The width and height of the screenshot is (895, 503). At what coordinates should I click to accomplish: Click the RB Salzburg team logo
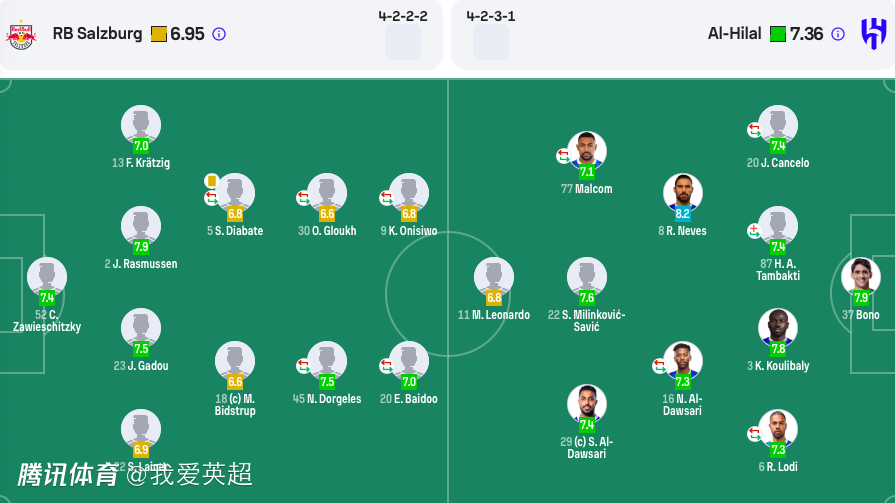(x=21, y=35)
